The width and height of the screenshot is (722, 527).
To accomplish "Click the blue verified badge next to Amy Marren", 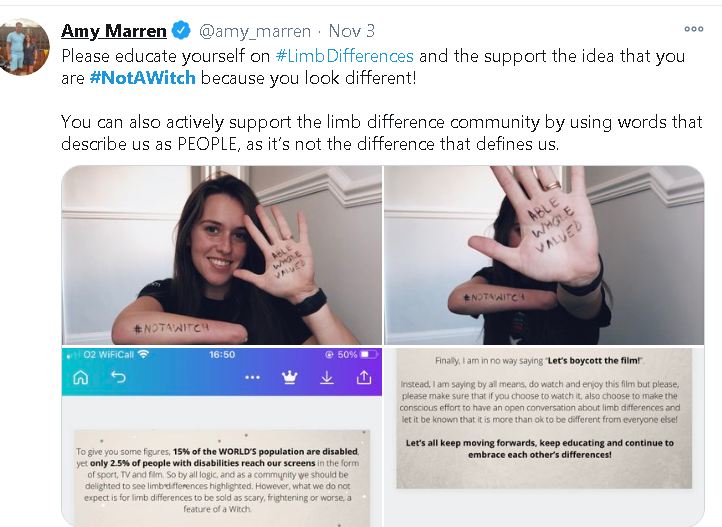I will [x=181, y=30].
